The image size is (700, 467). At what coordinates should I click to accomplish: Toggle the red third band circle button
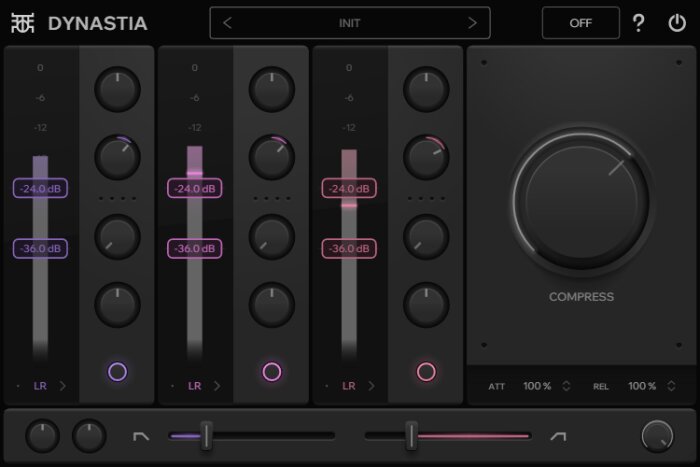tap(426, 371)
